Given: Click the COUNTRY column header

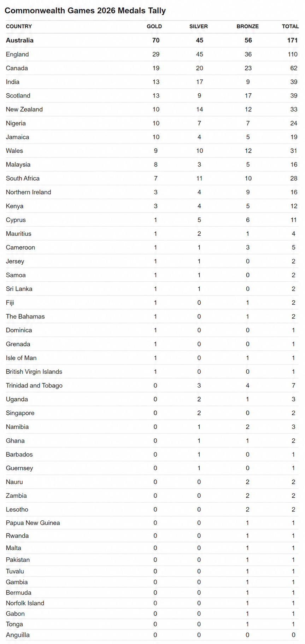Looking at the screenshot, I should 19,27.
